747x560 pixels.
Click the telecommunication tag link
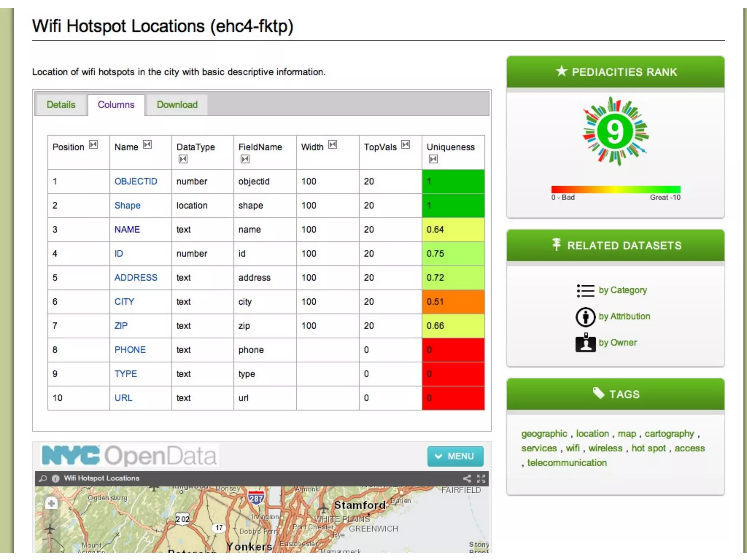pyautogui.click(x=567, y=463)
